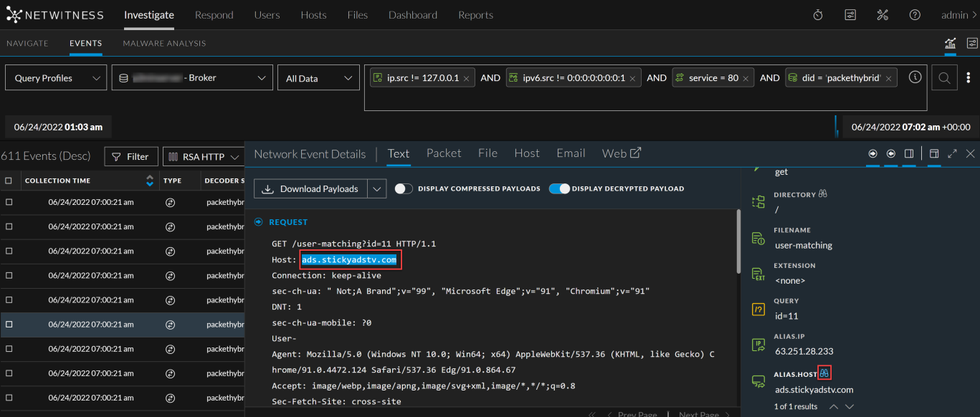This screenshot has width=980, height=417.
Task: Switch to the Packet tab
Action: (444, 153)
